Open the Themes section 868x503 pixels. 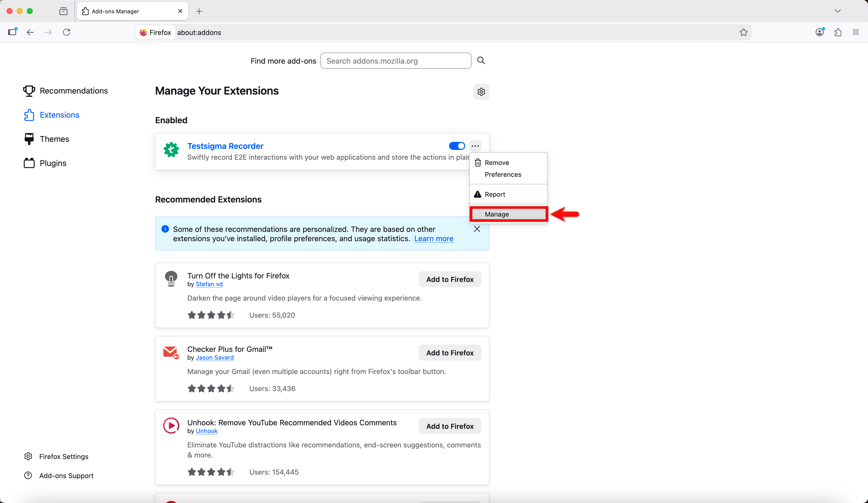47,139
